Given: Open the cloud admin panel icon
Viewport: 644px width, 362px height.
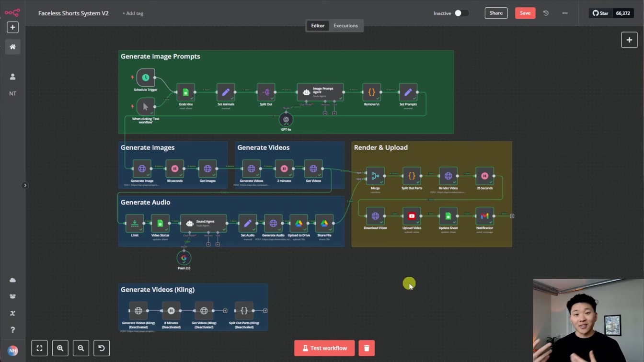Looking at the screenshot, I should [x=12, y=280].
